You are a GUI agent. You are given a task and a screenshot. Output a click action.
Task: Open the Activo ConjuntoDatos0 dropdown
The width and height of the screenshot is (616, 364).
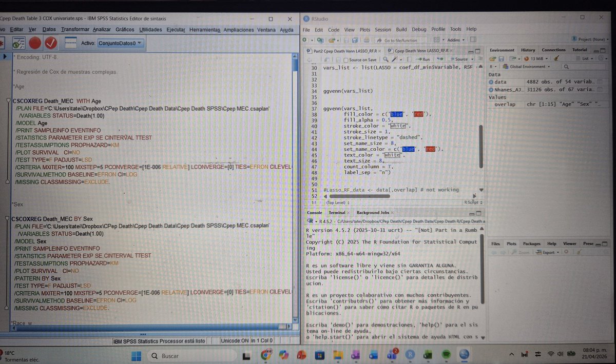coord(120,43)
